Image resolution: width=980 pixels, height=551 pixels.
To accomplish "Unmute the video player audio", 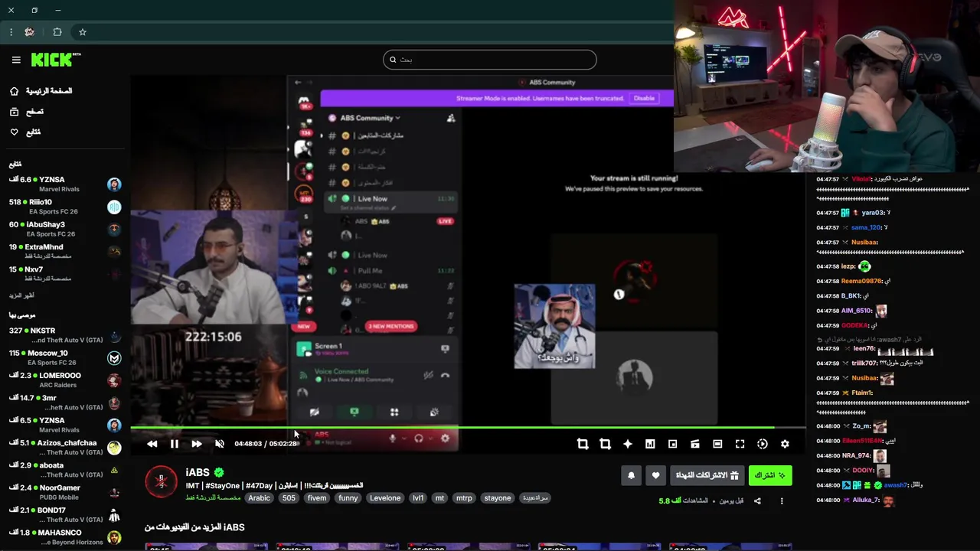I will [219, 444].
